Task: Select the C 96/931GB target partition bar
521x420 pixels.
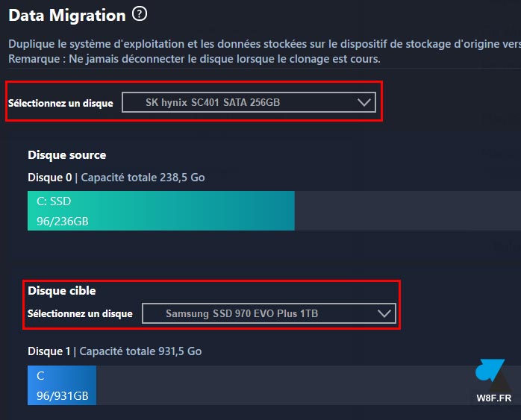Action: (62, 385)
